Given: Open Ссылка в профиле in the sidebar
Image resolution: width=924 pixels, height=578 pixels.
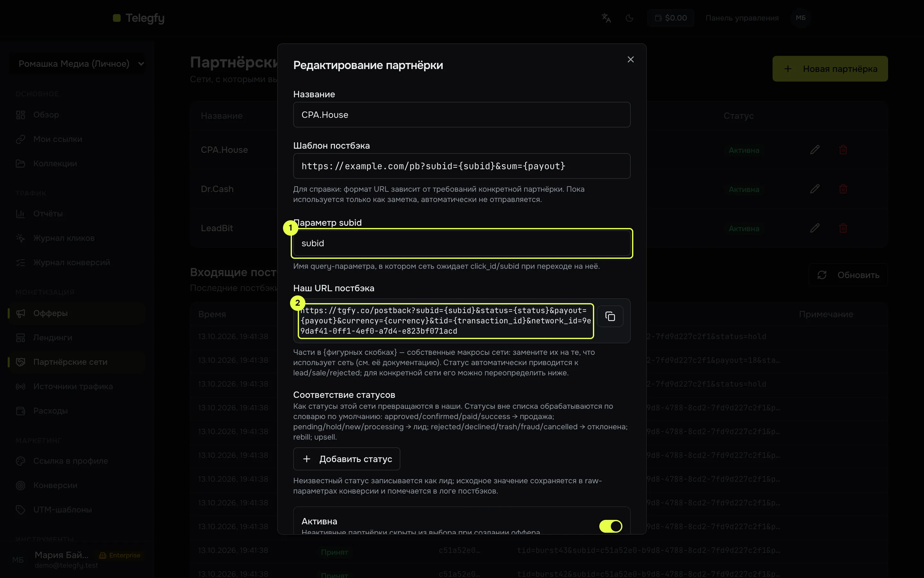Looking at the screenshot, I should pyautogui.click(x=77, y=461).
